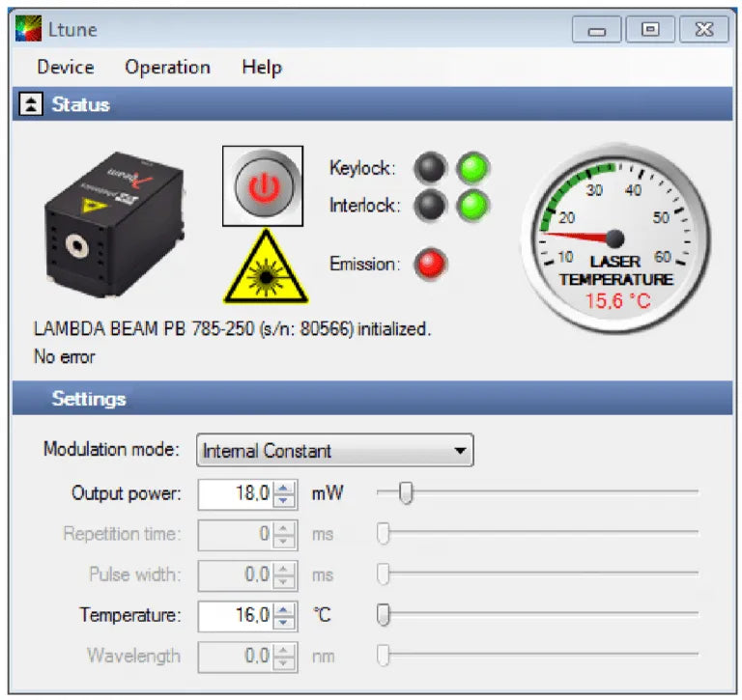Decrease Output power with down arrow

point(284,501)
